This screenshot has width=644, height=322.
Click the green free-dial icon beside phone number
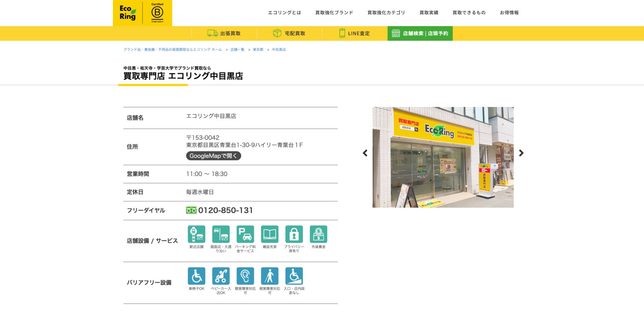[x=191, y=210]
